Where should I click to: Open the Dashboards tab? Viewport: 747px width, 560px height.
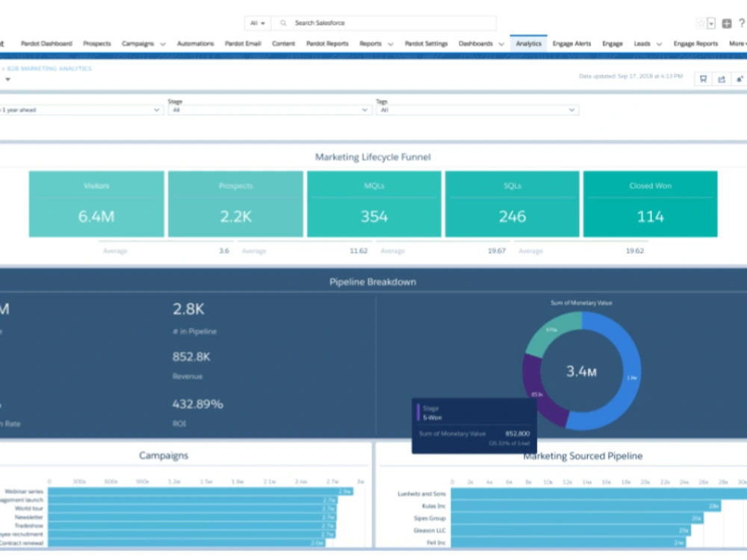tap(475, 43)
